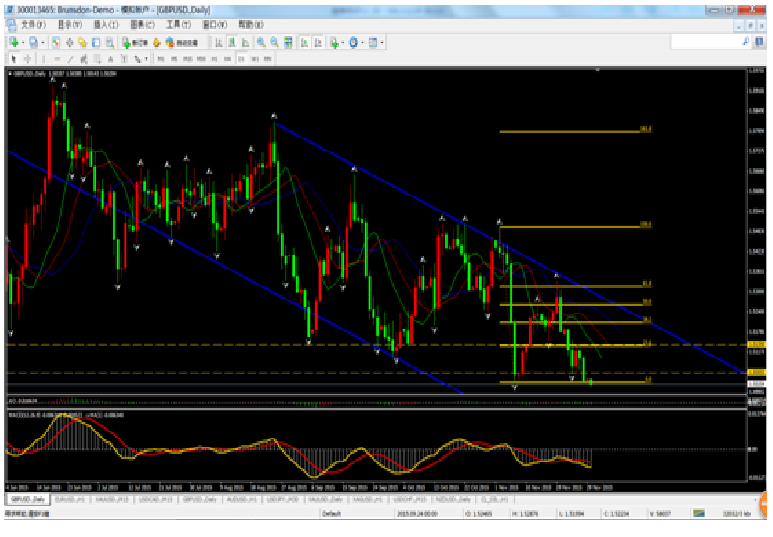Switch timeframe to M15
The image size is (773, 537).
click(x=187, y=59)
